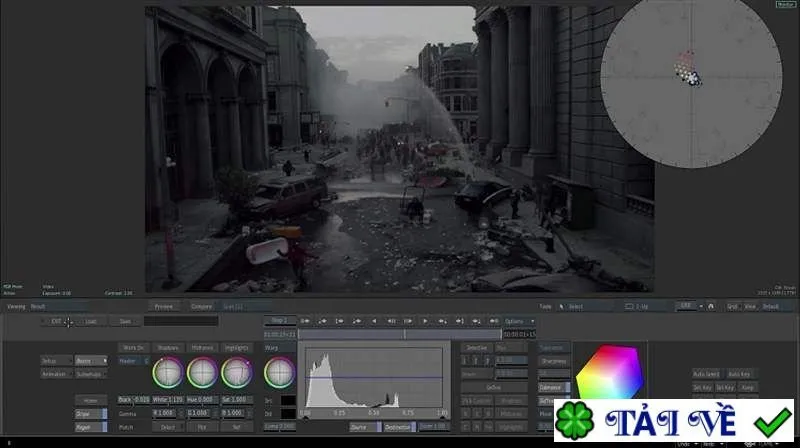Viewport: 800px width, 448px height.
Task: Switch to the Highlights tab
Action: (x=236, y=347)
